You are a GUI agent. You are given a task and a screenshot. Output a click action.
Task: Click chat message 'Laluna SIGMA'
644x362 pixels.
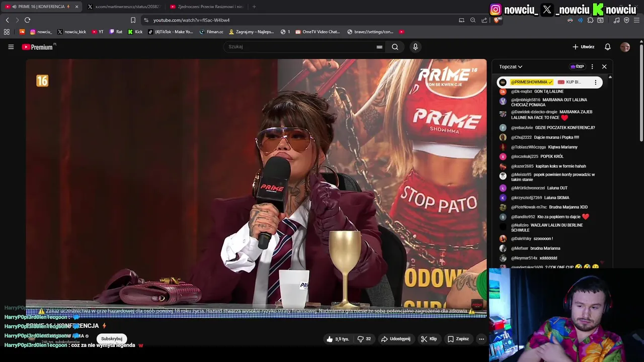[x=556, y=198]
